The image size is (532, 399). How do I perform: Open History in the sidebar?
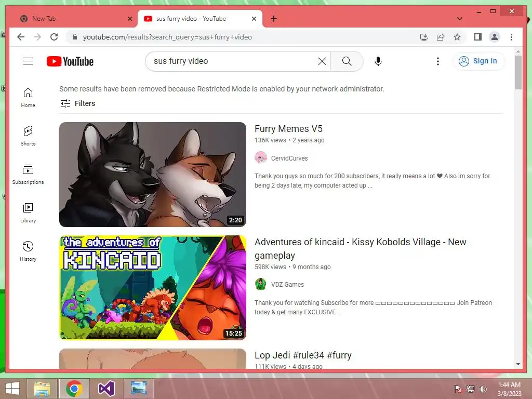[28, 251]
